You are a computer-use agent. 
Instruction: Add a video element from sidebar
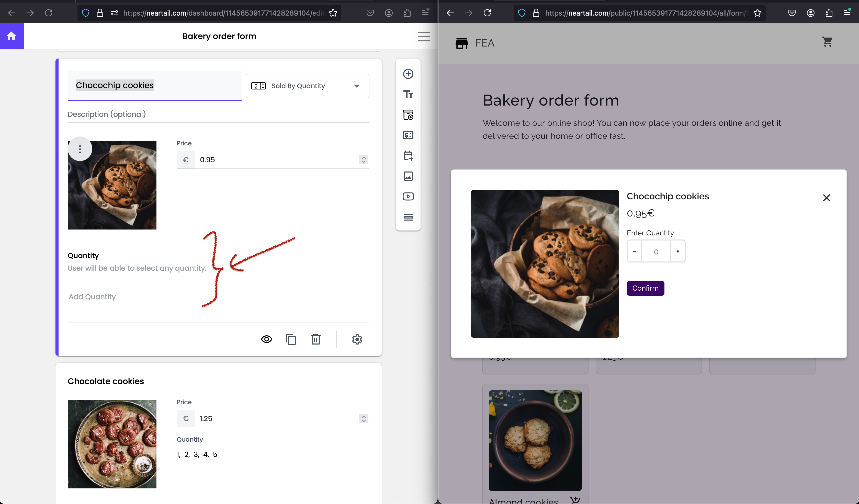coord(408,197)
